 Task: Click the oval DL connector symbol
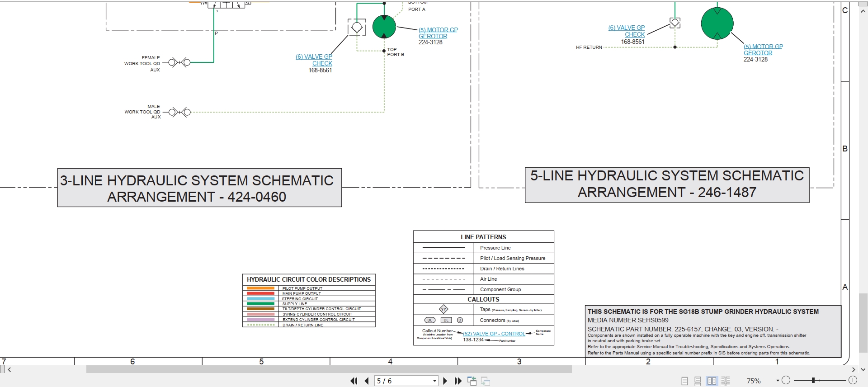(430, 320)
